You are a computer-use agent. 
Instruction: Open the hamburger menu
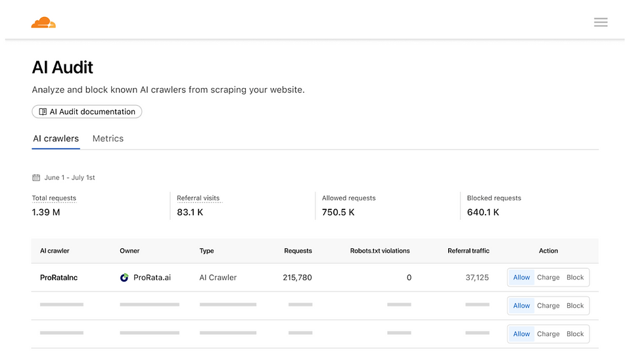(601, 22)
